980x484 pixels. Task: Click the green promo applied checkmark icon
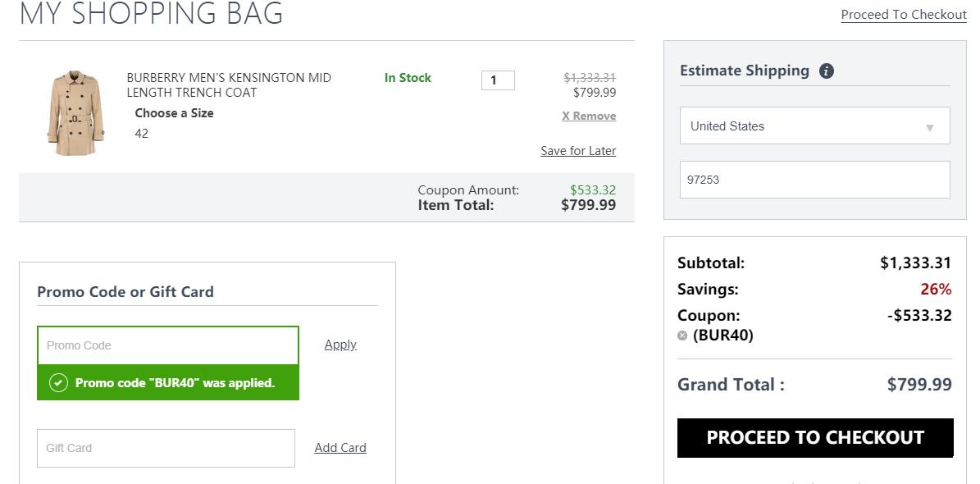point(58,383)
